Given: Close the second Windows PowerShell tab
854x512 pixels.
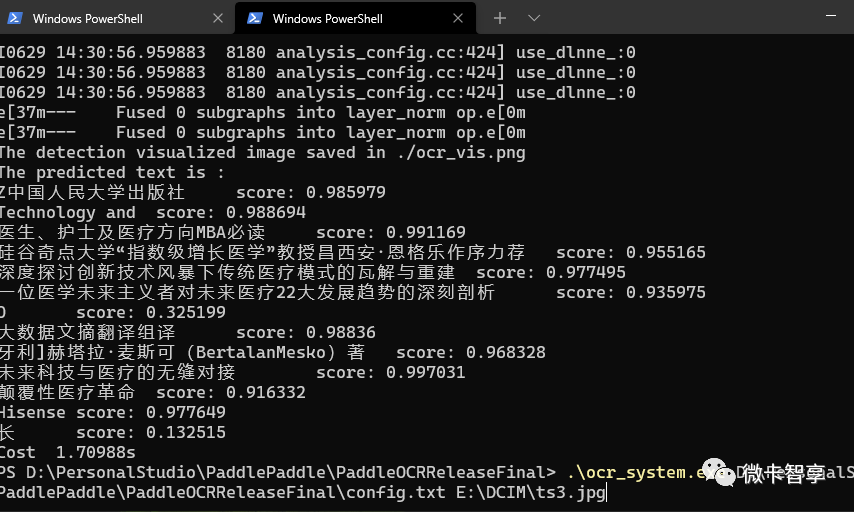Looking at the screenshot, I should (458, 19).
